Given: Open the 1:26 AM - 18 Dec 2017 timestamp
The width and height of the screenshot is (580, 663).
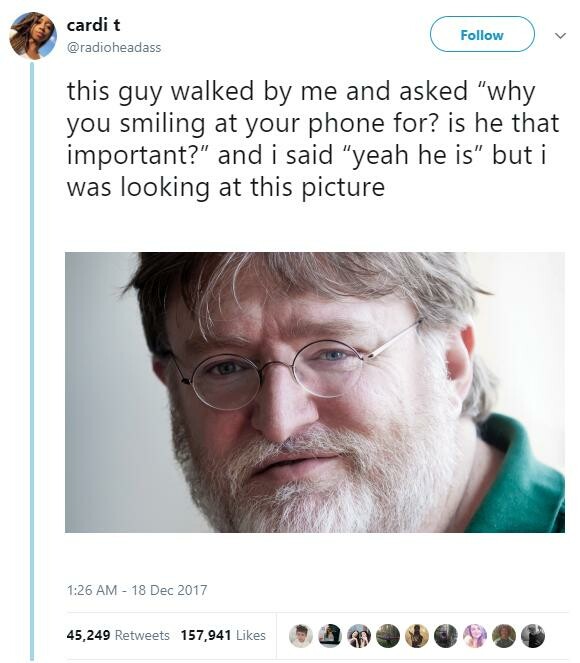Looking at the screenshot, I should pyautogui.click(x=137, y=590).
